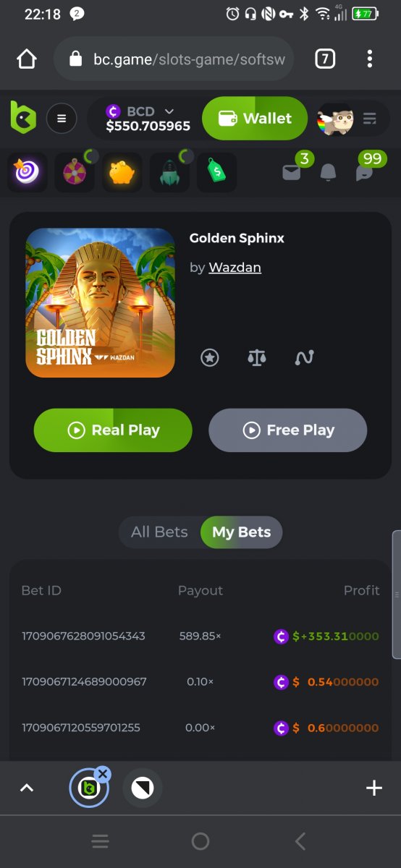Open the green dollar tag icon
Image resolution: width=401 pixels, height=868 pixels.
pos(216,172)
